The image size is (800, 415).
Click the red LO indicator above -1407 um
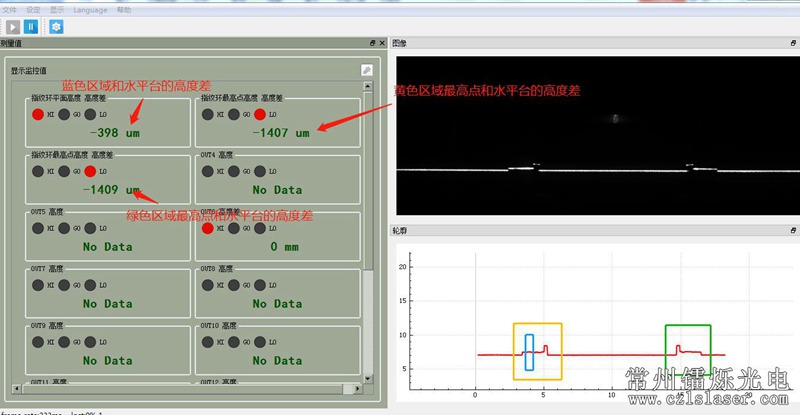pyautogui.click(x=259, y=114)
